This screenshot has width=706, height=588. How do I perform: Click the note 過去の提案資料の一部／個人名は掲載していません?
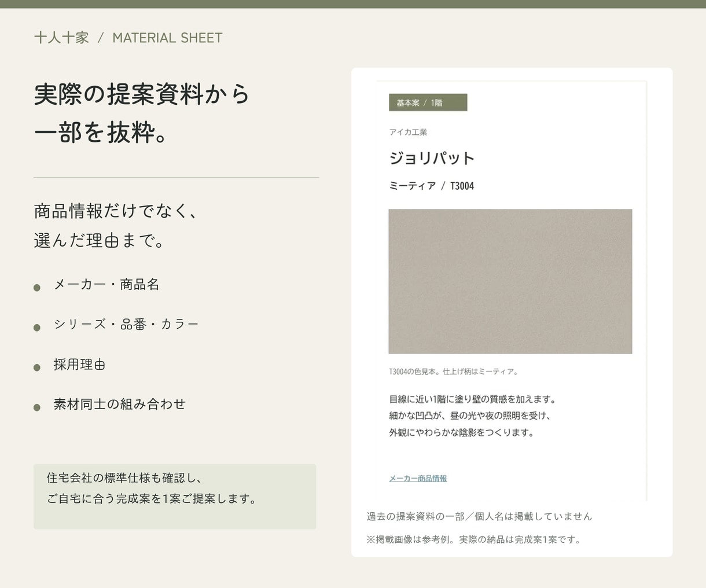click(479, 516)
